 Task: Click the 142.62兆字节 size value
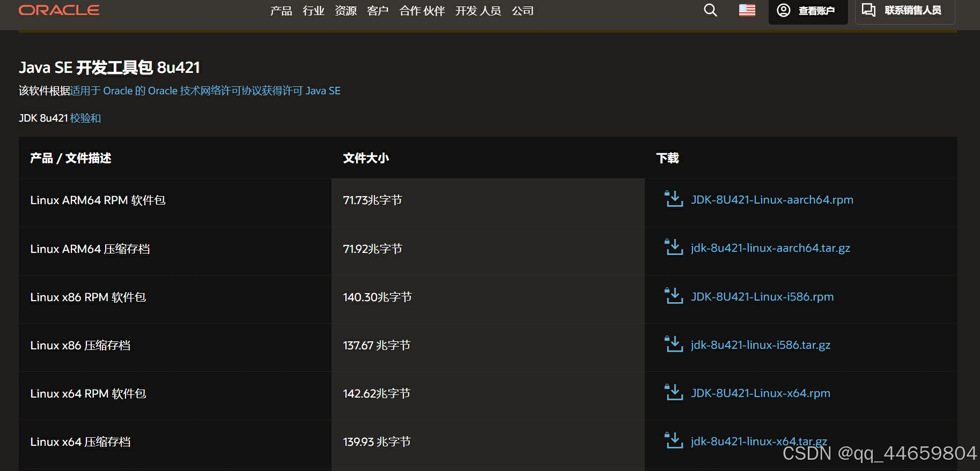[377, 393]
